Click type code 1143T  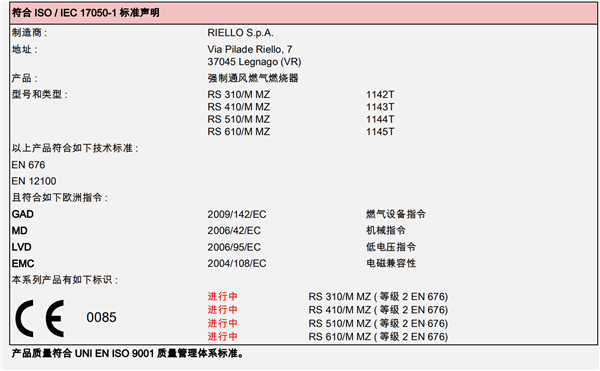[x=380, y=107]
